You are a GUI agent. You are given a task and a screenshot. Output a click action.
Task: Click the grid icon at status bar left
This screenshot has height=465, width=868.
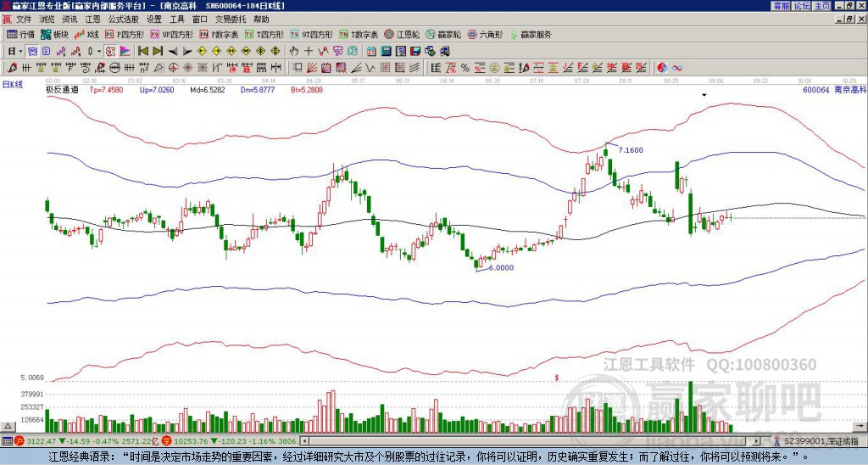click(7, 441)
